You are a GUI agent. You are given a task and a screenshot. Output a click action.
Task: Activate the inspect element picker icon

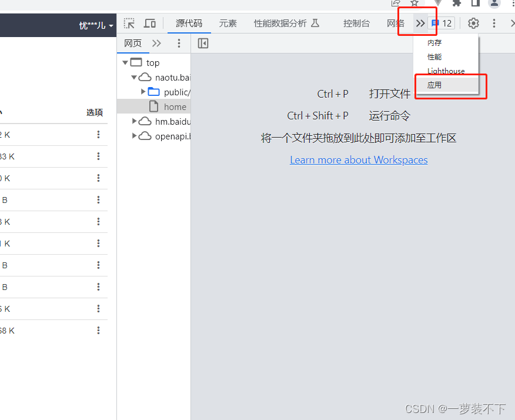[129, 24]
